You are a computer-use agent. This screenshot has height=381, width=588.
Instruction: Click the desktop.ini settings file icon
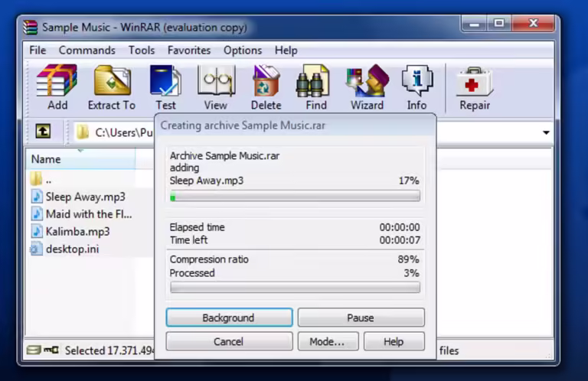(36, 249)
